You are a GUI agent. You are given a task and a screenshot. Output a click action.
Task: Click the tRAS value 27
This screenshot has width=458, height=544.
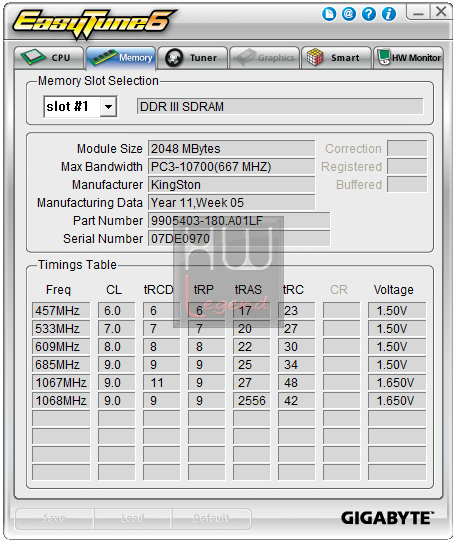(252, 383)
